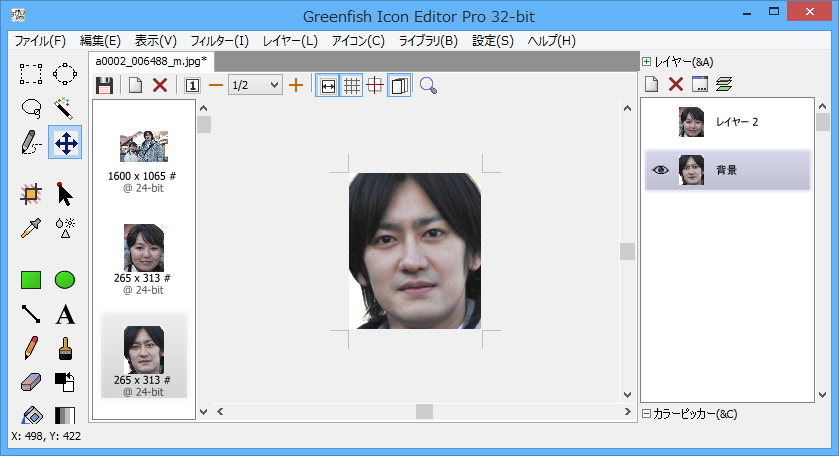Expand the レイヤー(&A) panel header
This screenshot has width=839, height=456.
tap(646, 62)
